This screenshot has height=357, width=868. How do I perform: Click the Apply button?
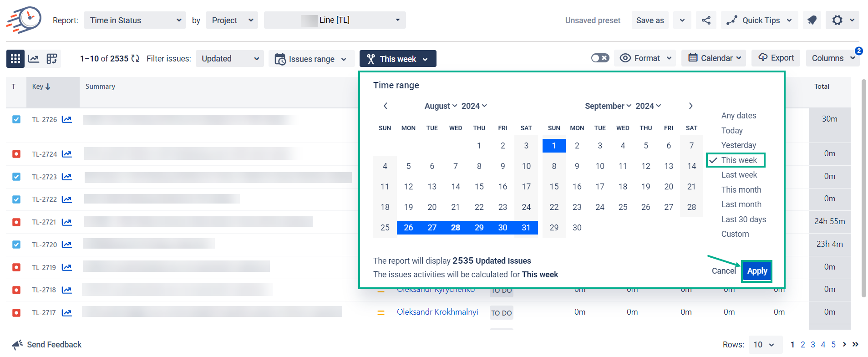point(757,271)
